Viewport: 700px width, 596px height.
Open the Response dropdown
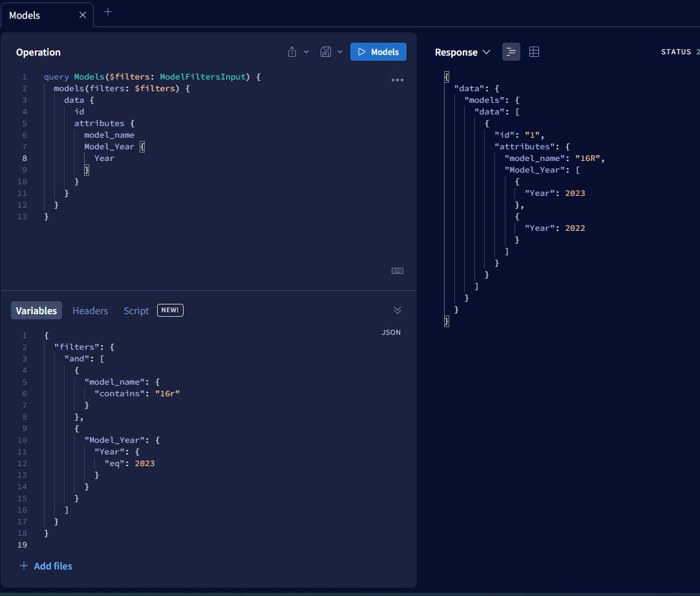(x=463, y=52)
